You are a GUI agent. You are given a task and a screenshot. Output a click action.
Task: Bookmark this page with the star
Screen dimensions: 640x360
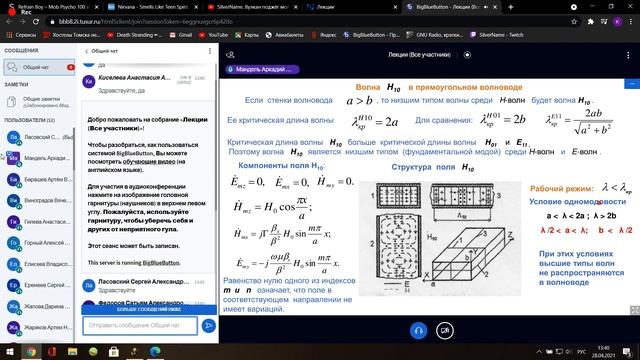pos(574,22)
